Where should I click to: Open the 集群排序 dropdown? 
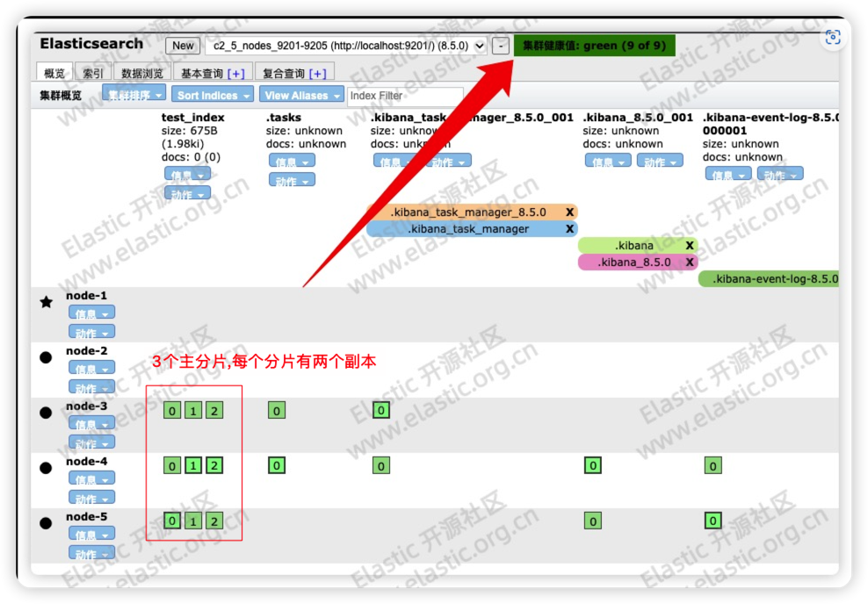(x=134, y=94)
